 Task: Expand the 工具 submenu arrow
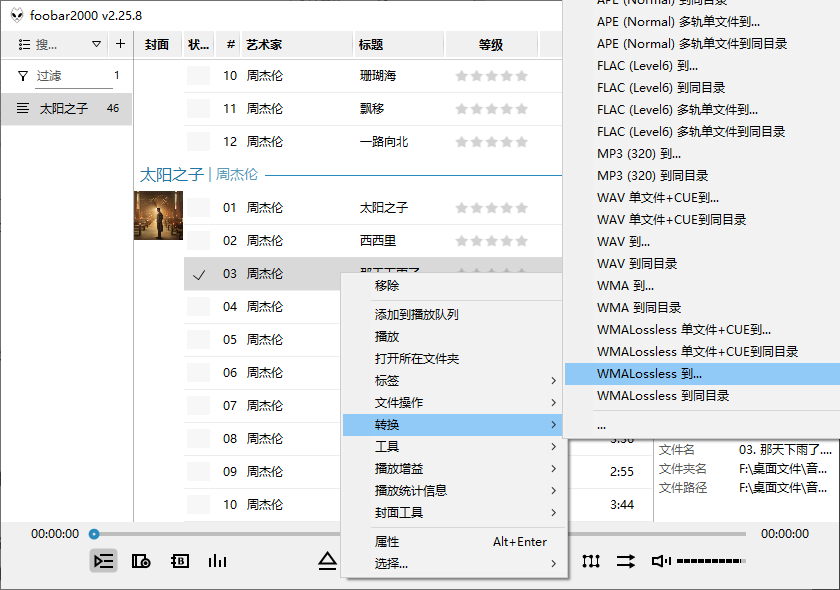tap(553, 446)
